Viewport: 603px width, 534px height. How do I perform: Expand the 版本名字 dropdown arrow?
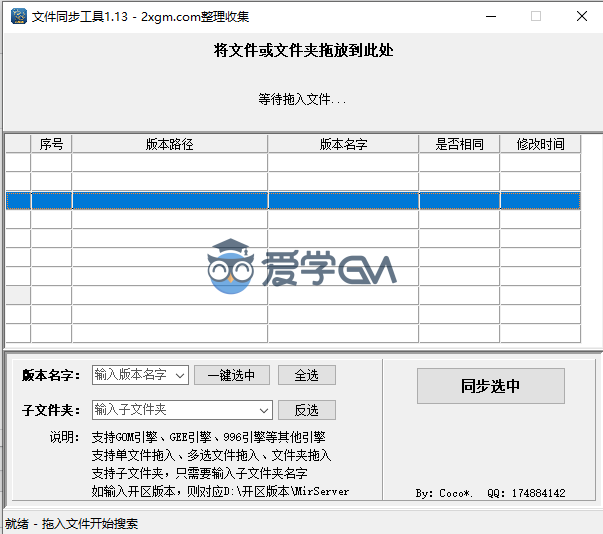coord(180,375)
